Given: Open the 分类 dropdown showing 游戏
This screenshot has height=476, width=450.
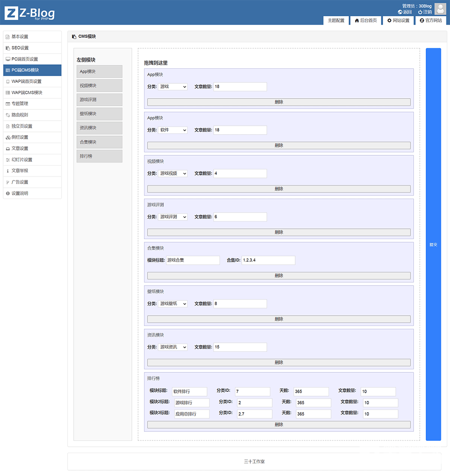Looking at the screenshot, I should [x=173, y=87].
